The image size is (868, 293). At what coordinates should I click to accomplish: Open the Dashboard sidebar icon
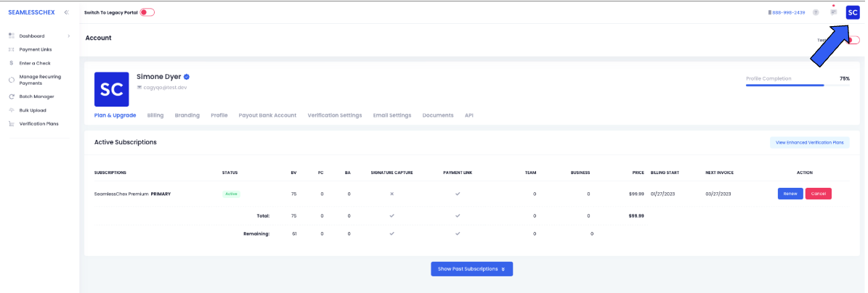pyautogui.click(x=11, y=36)
